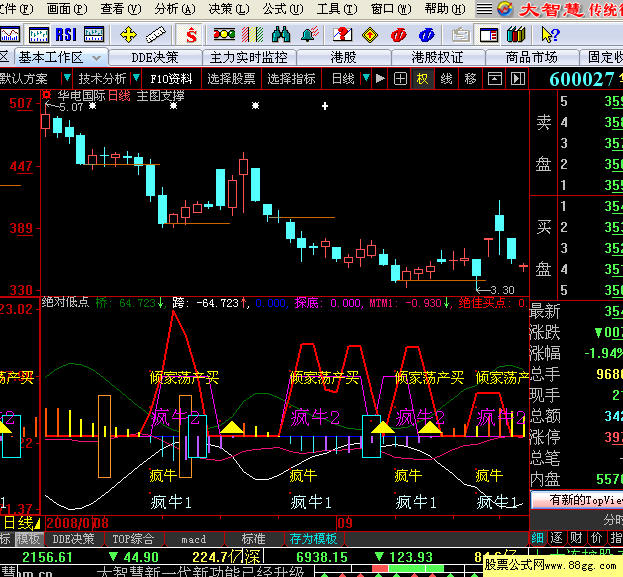This screenshot has width=623, height=577.
Task: Toggle the 权 adjustment button
Action: coord(422,79)
